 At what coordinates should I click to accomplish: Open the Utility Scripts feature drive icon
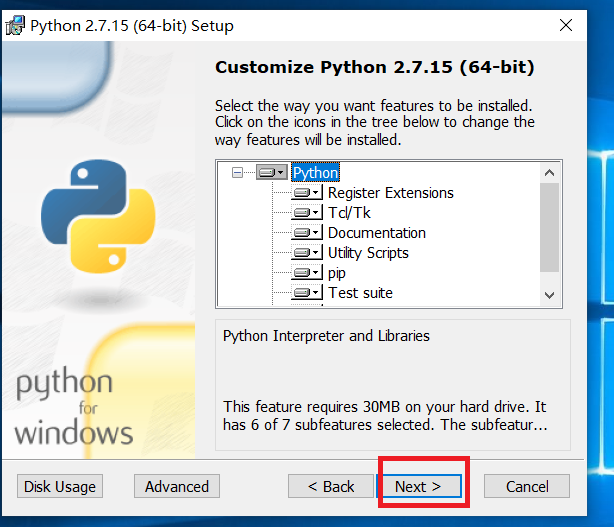point(307,253)
